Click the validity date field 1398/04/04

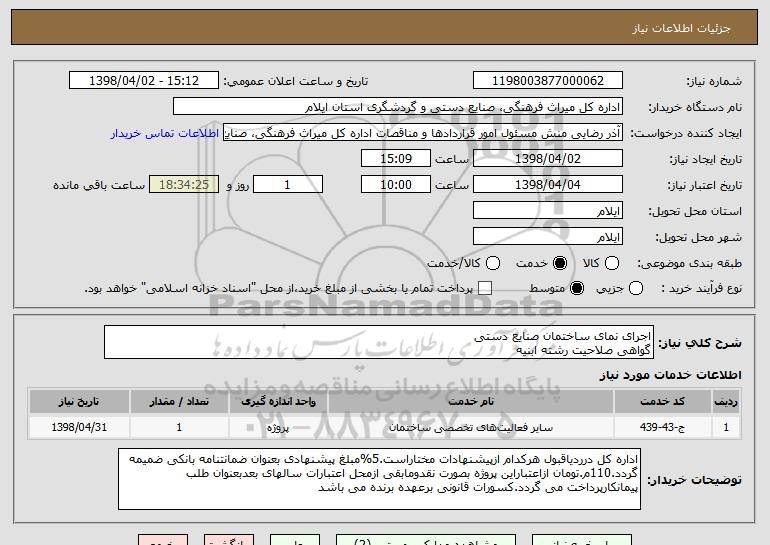pos(548,185)
